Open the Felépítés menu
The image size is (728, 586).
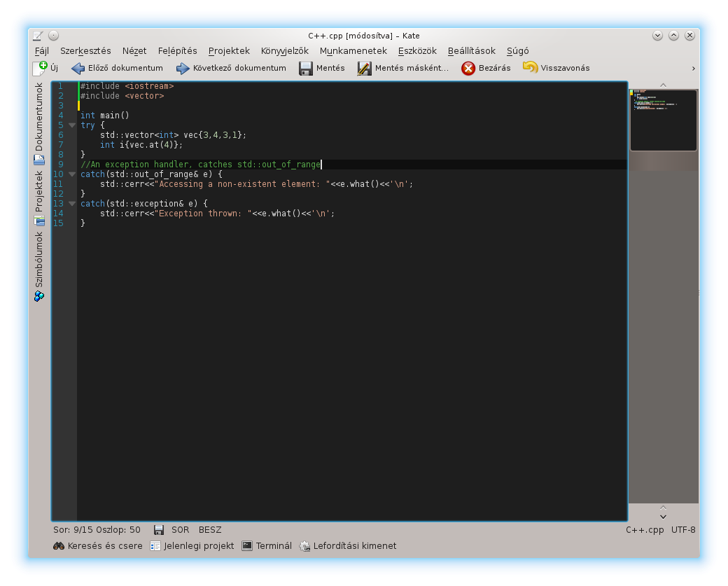177,50
